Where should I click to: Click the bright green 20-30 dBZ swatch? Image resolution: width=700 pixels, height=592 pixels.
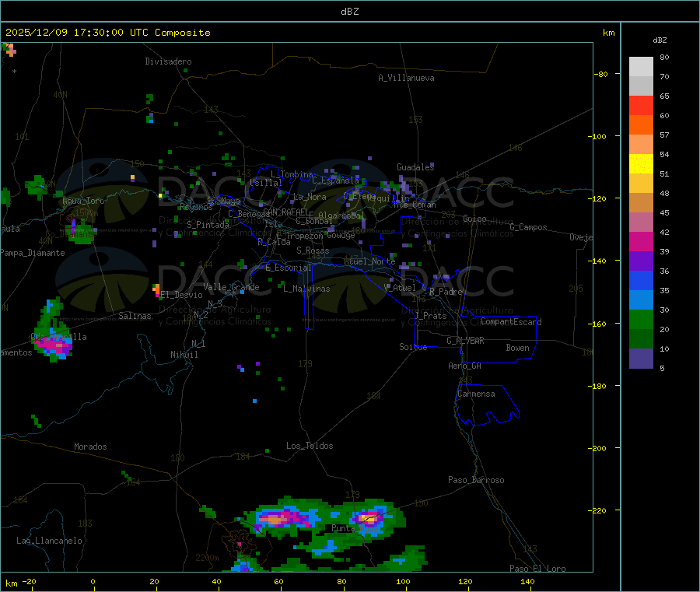tap(641, 319)
